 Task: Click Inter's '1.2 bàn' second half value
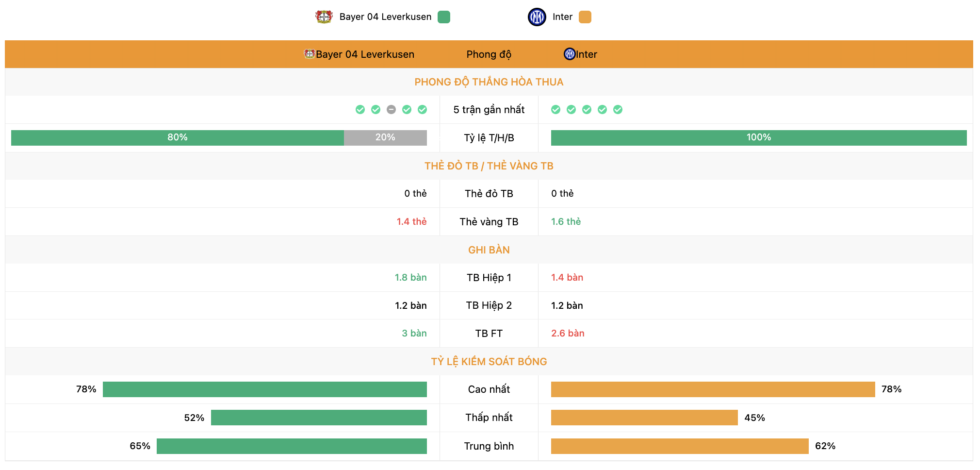point(567,305)
